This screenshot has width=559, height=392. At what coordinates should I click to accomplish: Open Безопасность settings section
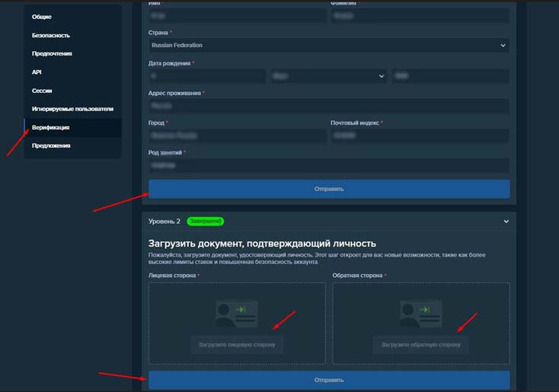tap(51, 35)
